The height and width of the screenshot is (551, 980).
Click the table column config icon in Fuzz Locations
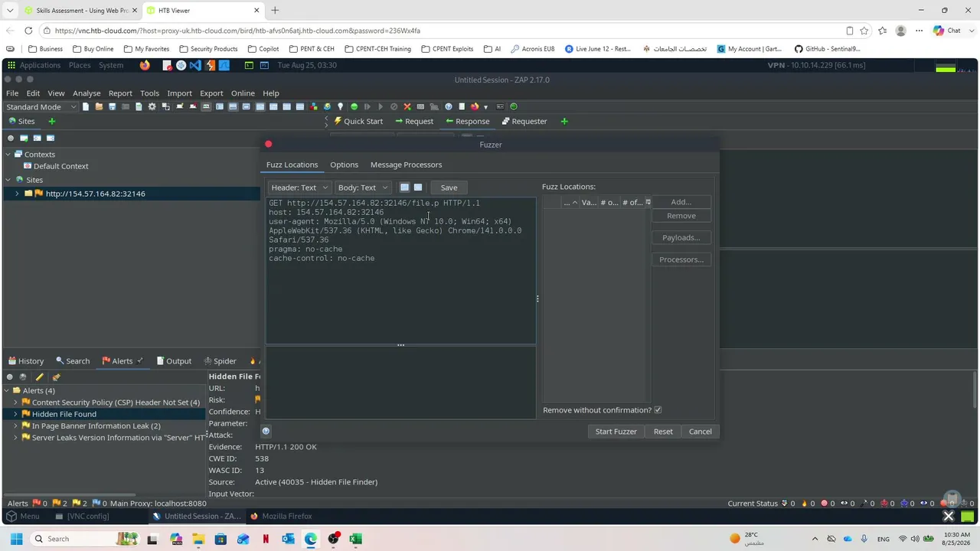pyautogui.click(x=648, y=202)
